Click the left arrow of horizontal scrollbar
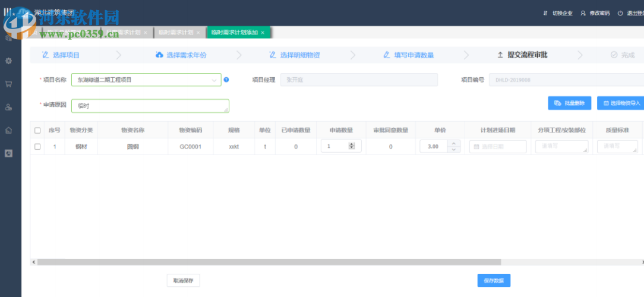This screenshot has height=297, width=644. tap(34, 262)
